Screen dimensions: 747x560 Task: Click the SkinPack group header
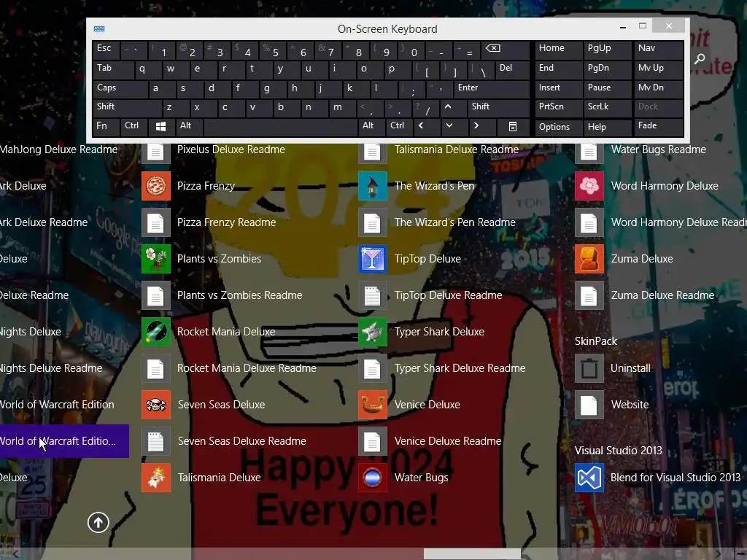595,341
